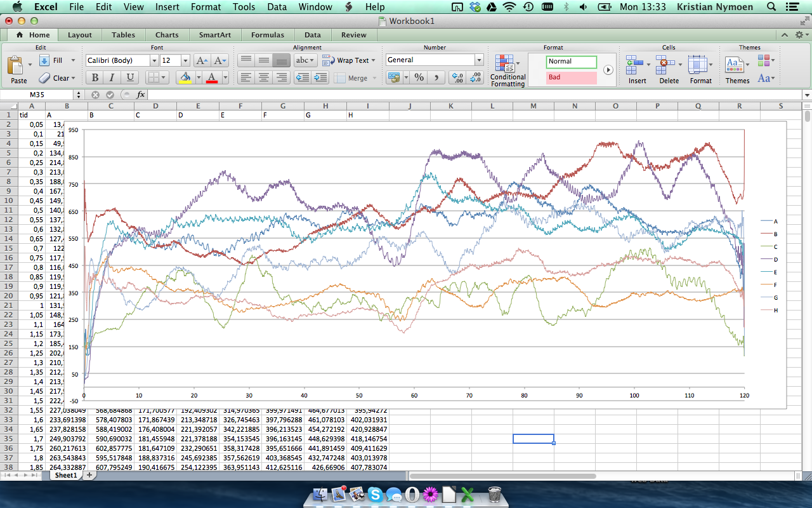Click the Delete cells icon
Viewport: 812px width, 508px height.
[x=665, y=65]
